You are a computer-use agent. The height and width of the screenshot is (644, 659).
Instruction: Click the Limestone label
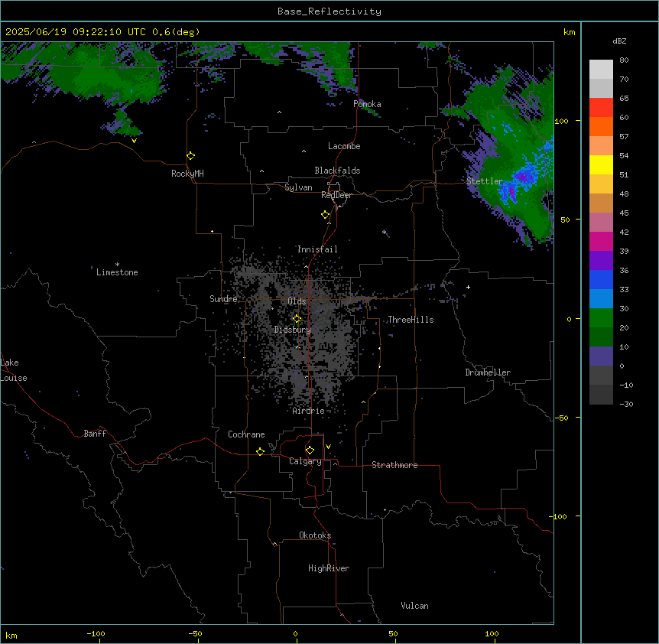click(x=117, y=272)
